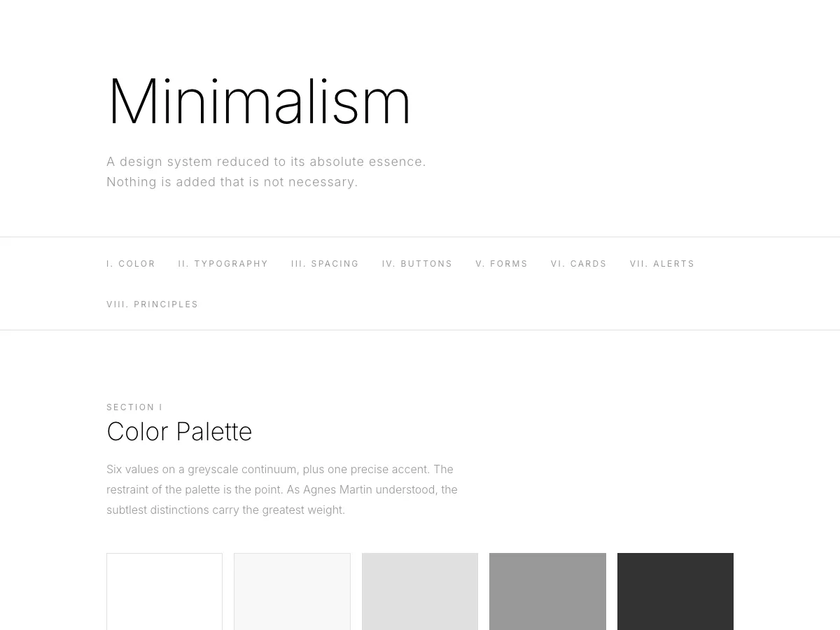Navigate to the I. COLOR section
840x630 pixels.
[131, 263]
